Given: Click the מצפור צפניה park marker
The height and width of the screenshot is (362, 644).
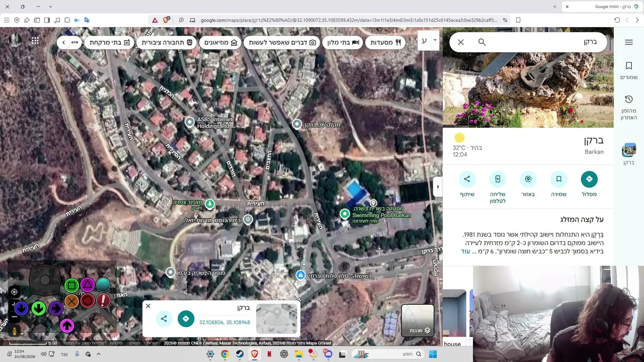Looking at the screenshot, I should pos(210,204).
